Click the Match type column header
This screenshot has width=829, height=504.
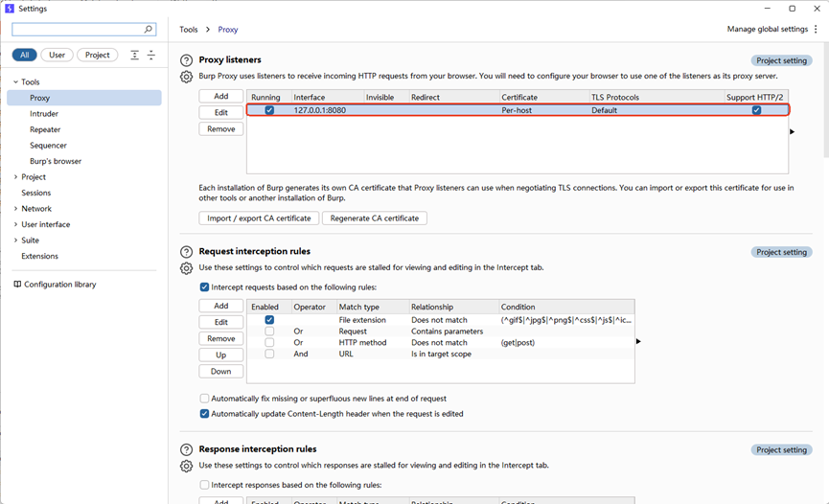(372, 307)
